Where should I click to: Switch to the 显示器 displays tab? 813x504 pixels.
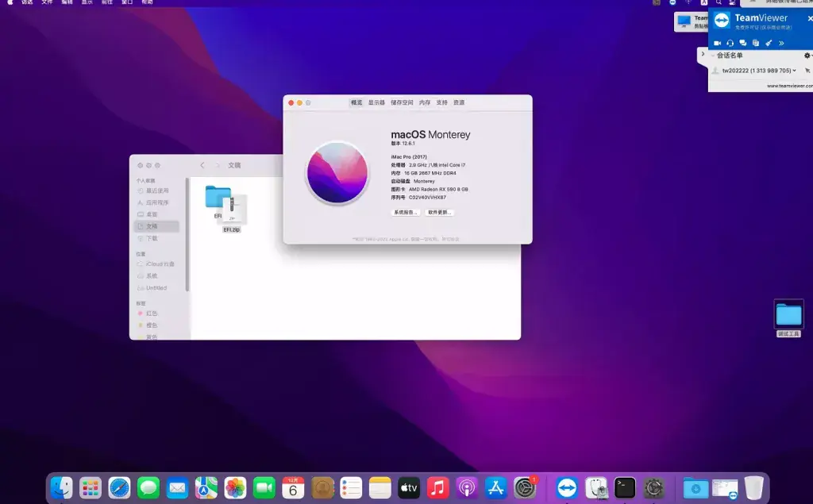point(376,102)
